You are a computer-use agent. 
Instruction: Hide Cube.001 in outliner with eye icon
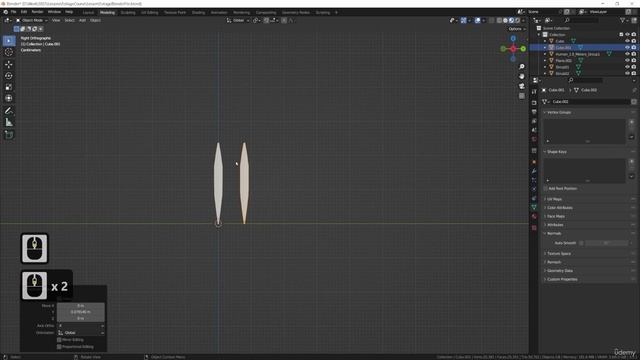point(627,47)
